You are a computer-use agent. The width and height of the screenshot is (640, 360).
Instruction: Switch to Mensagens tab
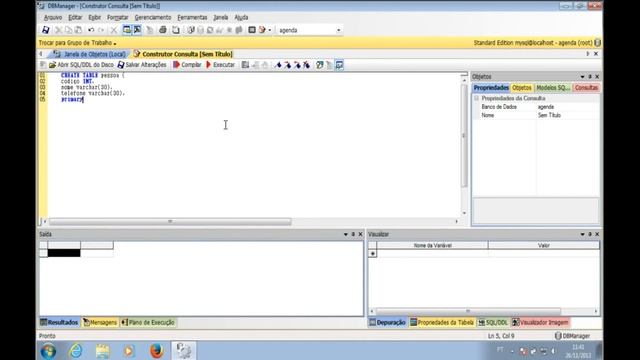100,322
